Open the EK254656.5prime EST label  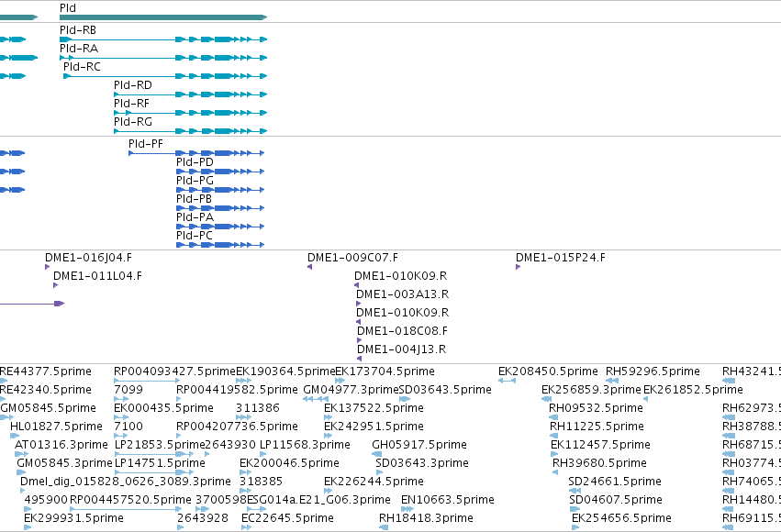621,518
